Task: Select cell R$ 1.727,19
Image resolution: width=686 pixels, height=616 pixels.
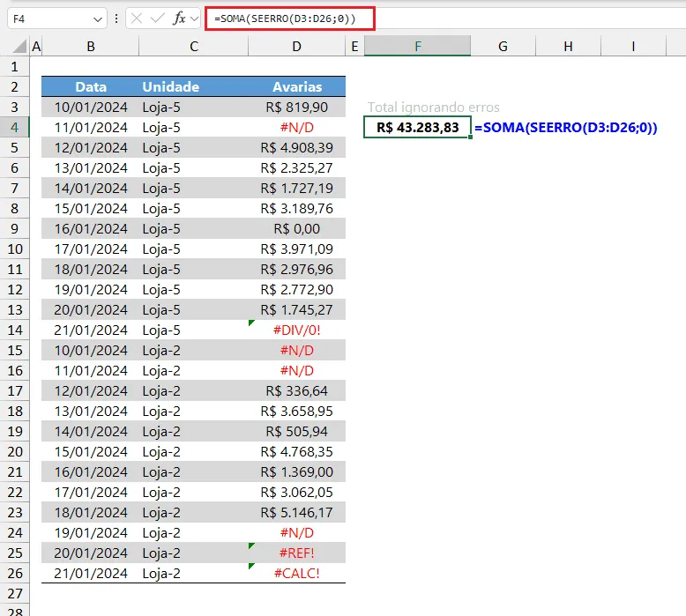Action: pos(296,188)
